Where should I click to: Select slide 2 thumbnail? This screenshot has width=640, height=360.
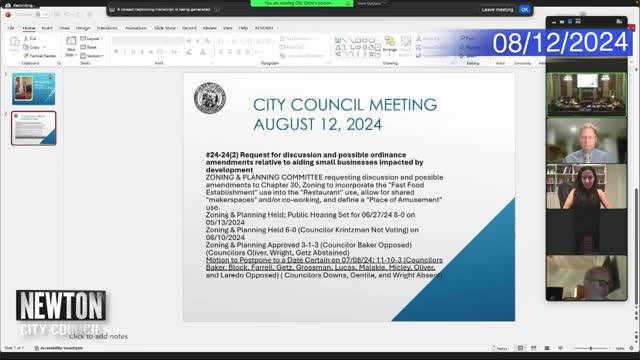pyautogui.click(x=33, y=128)
